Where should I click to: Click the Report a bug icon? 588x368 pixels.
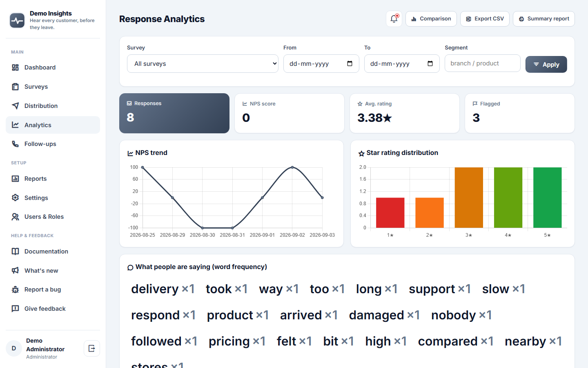(15, 289)
